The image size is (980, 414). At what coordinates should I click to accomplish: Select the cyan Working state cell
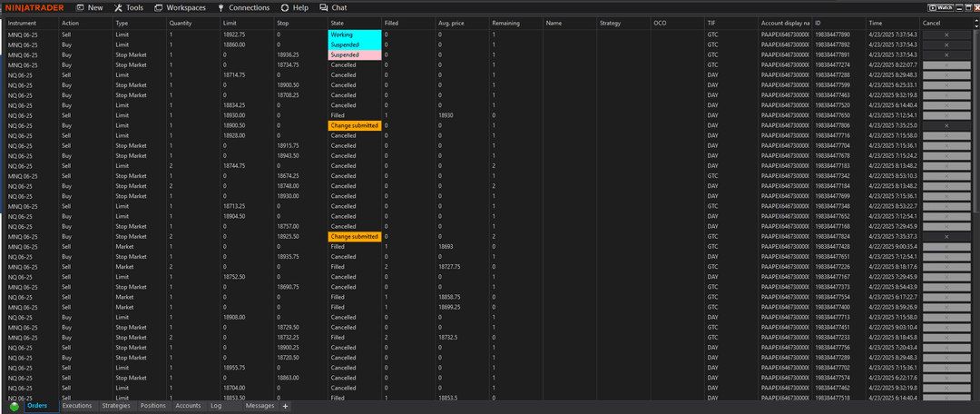pos(355,35)
